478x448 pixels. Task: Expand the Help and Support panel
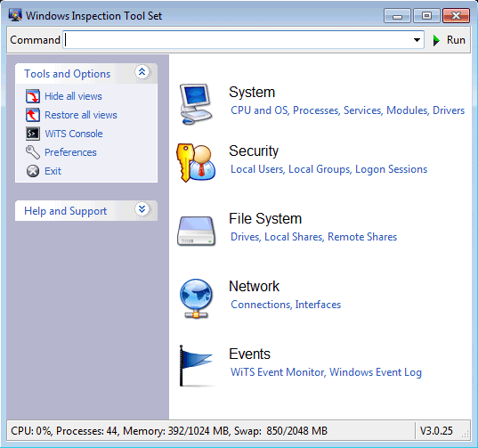(x=142, y=209)
